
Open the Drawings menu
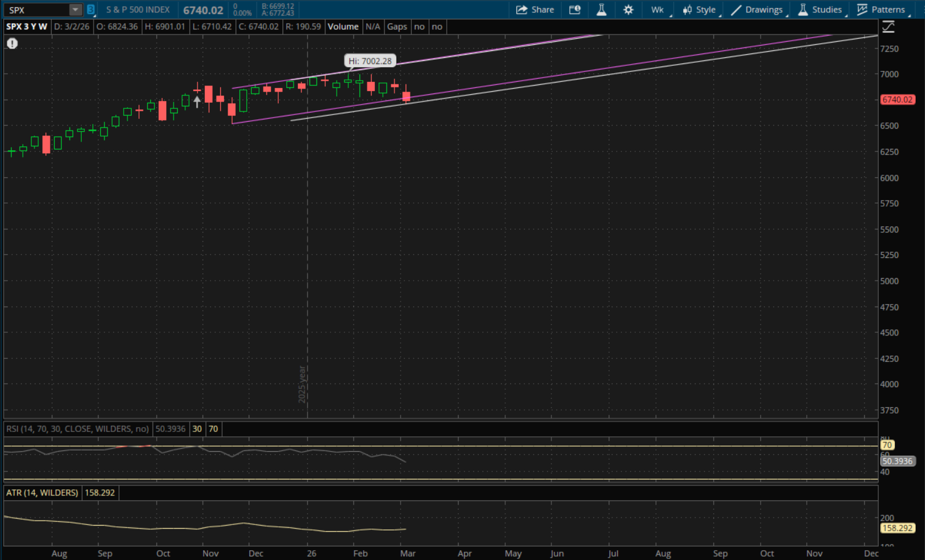coord(756,10)
